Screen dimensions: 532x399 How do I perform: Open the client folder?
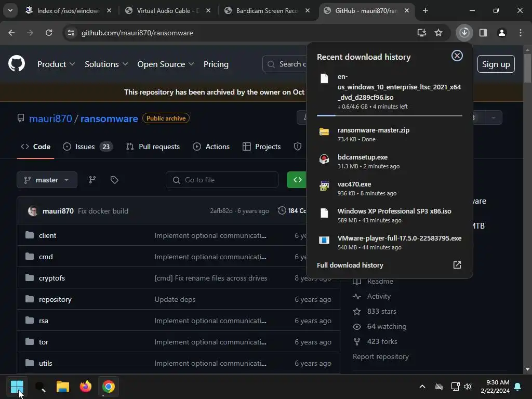point(47,235)
